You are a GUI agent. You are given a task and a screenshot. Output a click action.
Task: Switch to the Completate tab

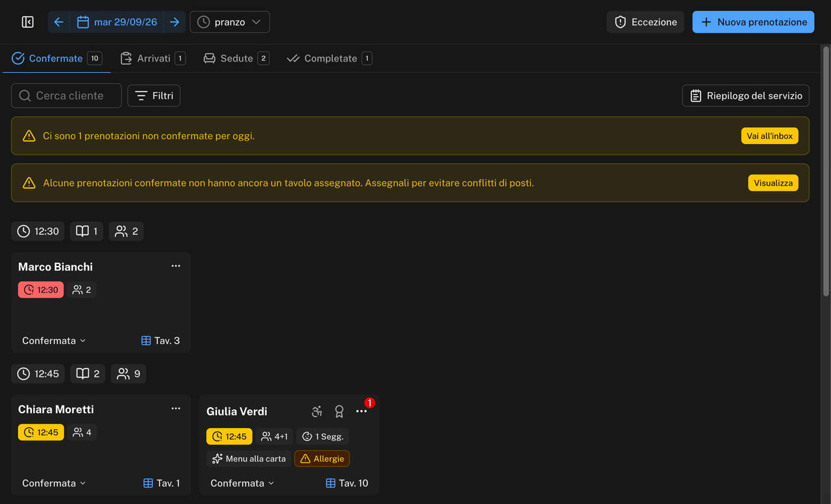click(329, 58)
